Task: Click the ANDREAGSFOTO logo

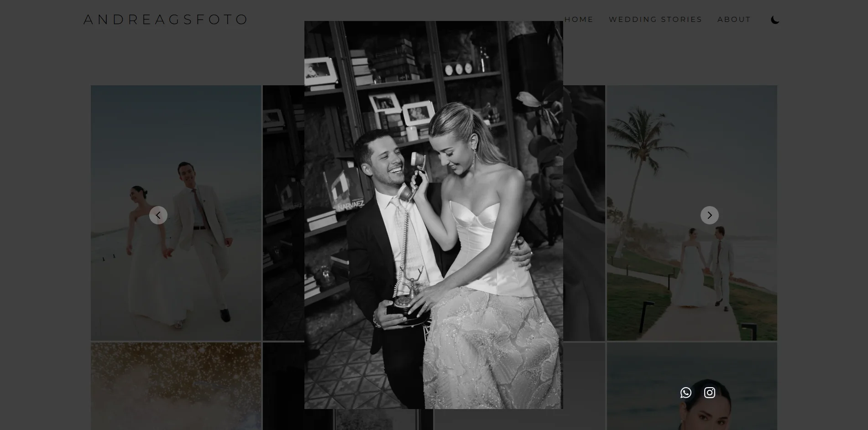Action: tap(166, 19)
